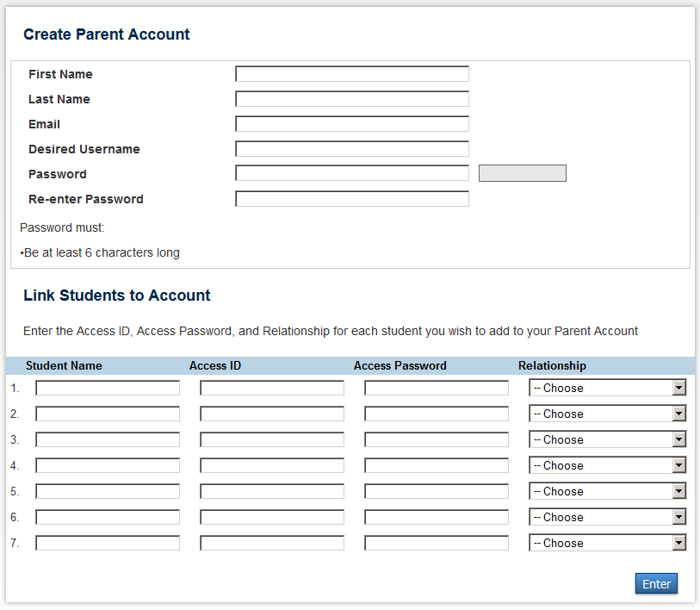
Task: Focus the Email input field
Action: pyautogui.click(x=351, y=124)
